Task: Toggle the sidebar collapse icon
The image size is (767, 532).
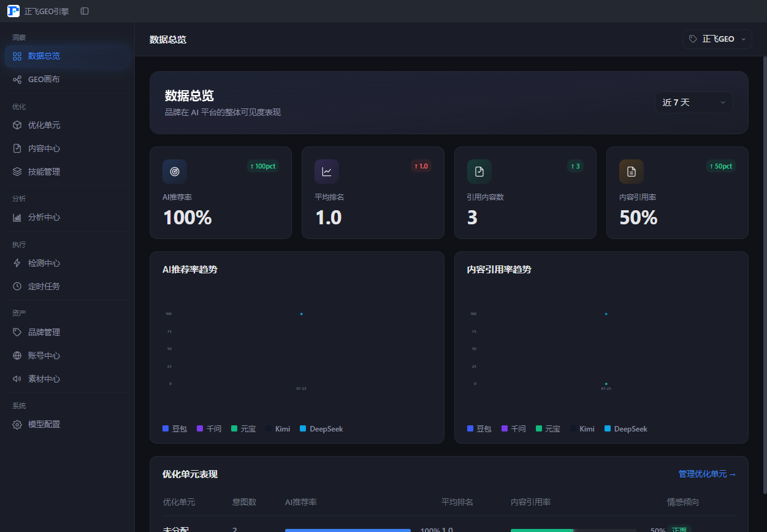Action: pos(85,11)
